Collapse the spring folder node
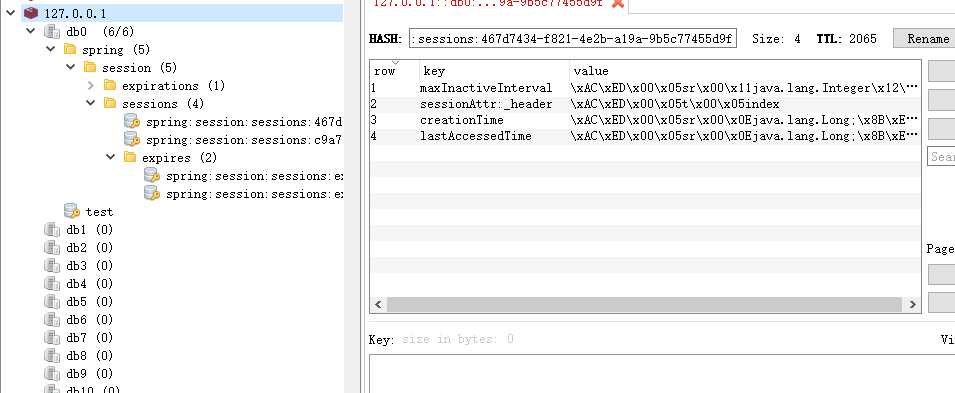The height and width of the screenshot is (393, 955). click(51, 49)
